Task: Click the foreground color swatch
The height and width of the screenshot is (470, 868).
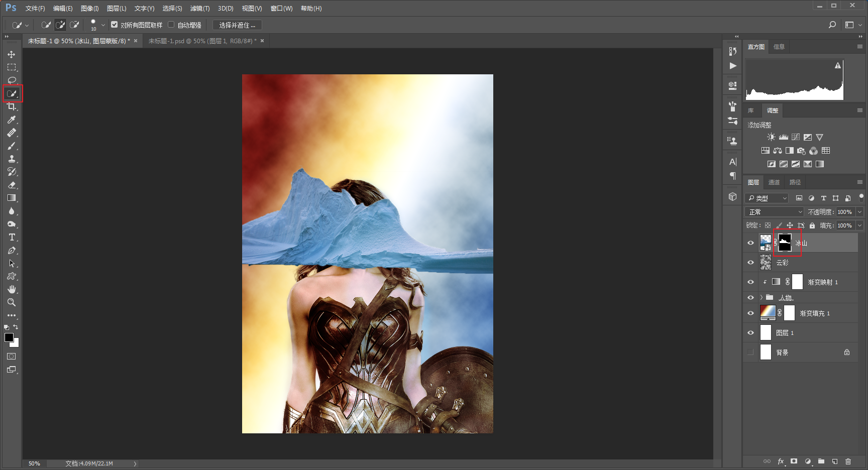Action: [9, 337]
